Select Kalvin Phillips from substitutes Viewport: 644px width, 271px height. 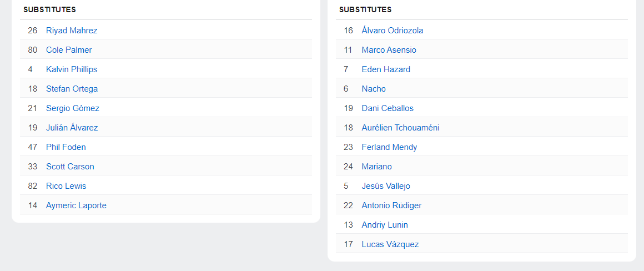click(72, 69)
